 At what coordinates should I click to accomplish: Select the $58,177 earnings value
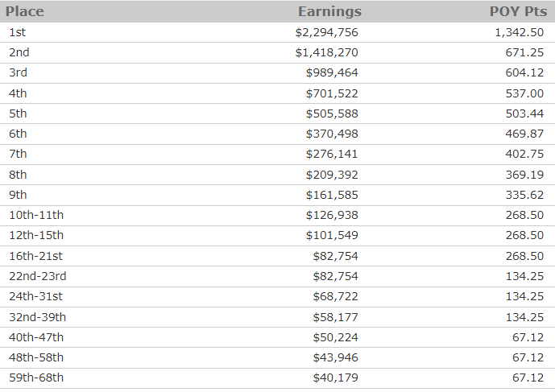(x=335, y=316)
